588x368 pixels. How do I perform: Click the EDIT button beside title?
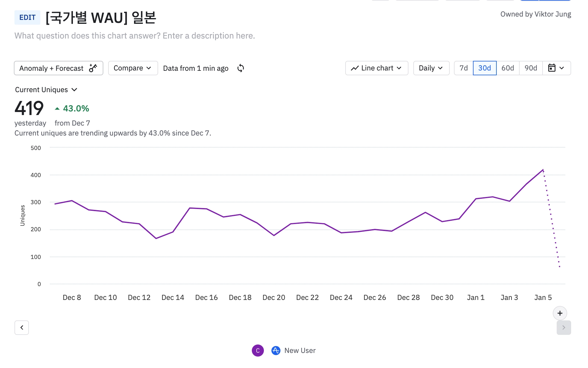(x=27, y=17)
